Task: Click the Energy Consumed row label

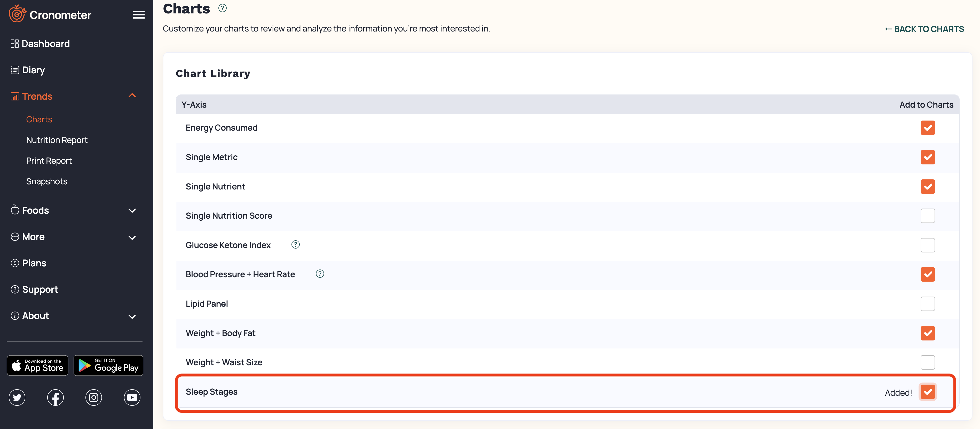Action: pos(222,128)
